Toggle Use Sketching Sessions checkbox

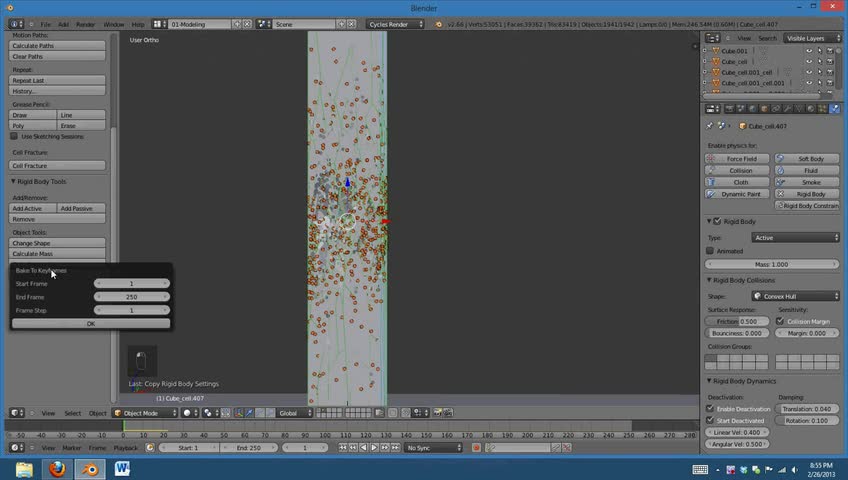(14, 136)
